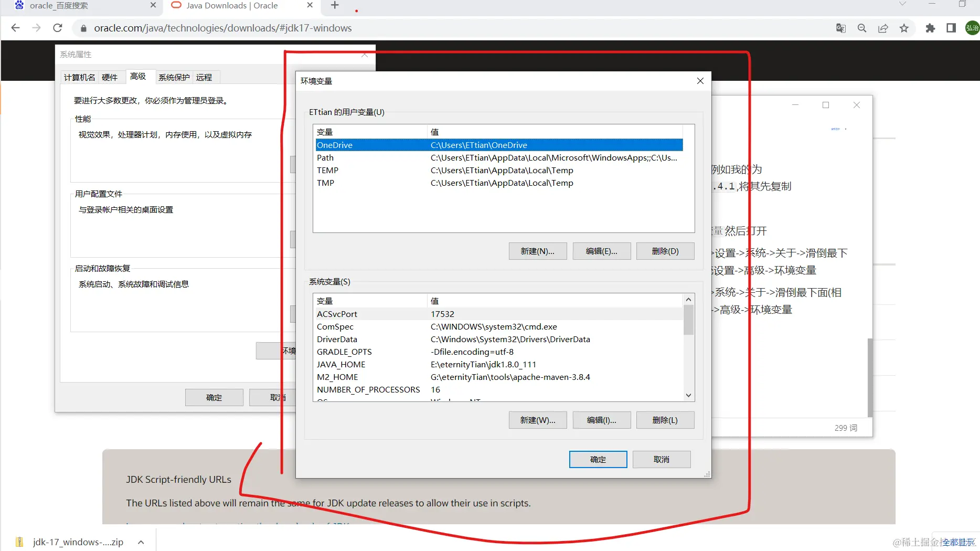Close the Java Downloads tab
Screen dimensions: 980x551
310,5
